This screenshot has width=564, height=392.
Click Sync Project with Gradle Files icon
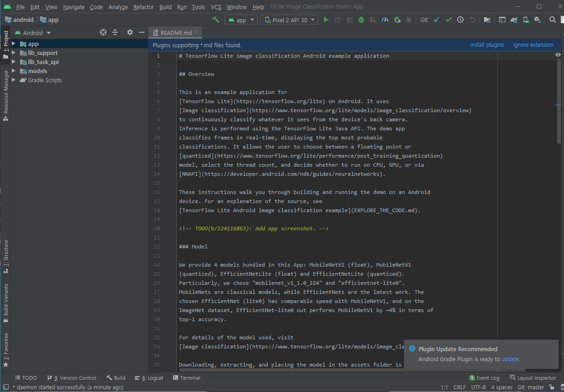tap(514, 20)
